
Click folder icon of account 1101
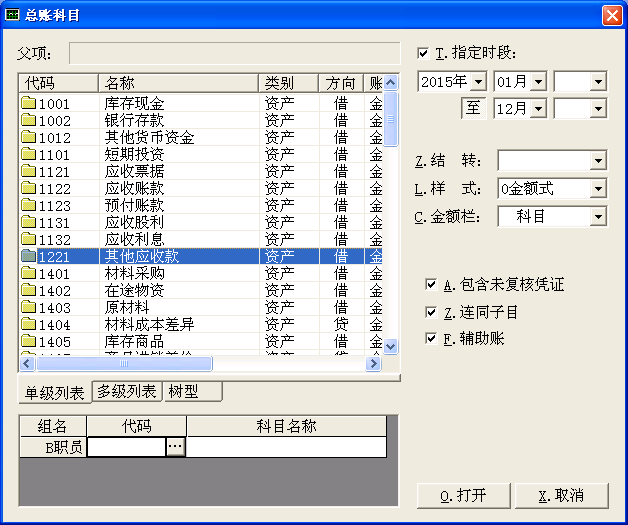tap(28, 154)
